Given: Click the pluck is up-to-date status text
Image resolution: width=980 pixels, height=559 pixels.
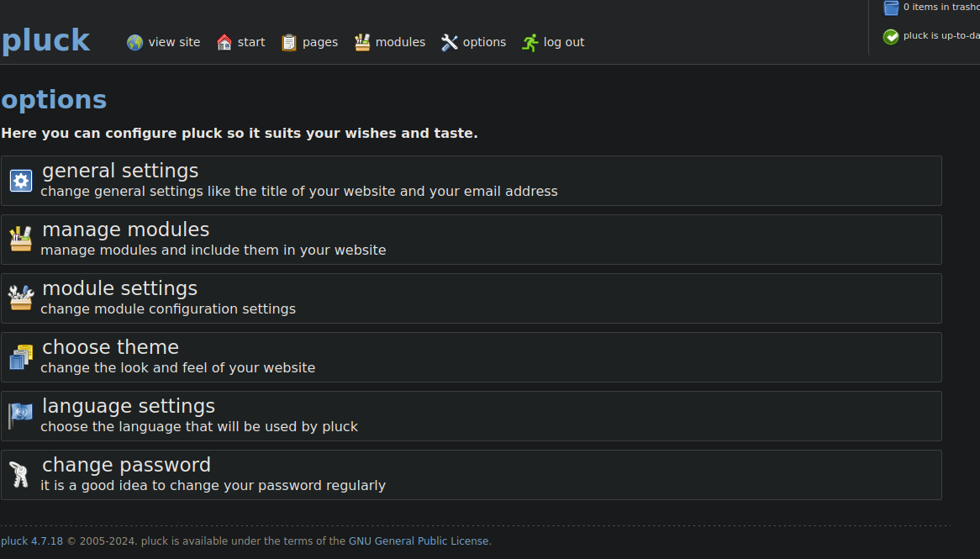Looking at the screenshot, I should coord(941,35).
